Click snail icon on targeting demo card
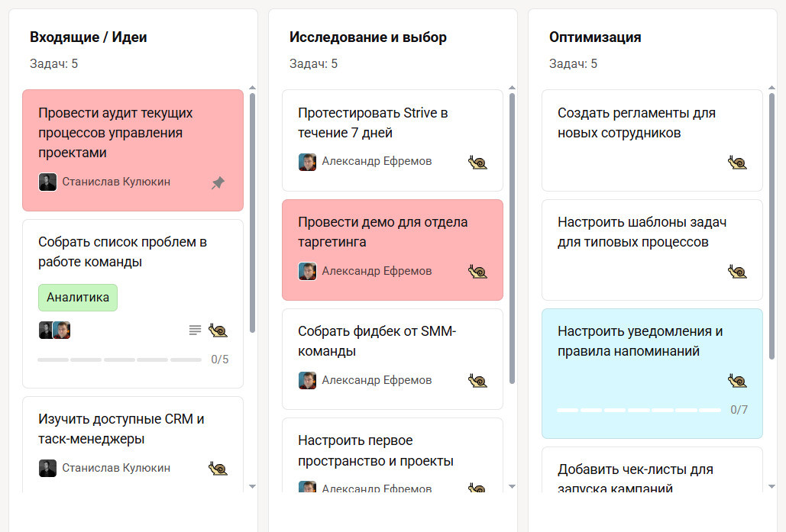The width and height of the screenshot is (786, 532). (x=477, y=271)
